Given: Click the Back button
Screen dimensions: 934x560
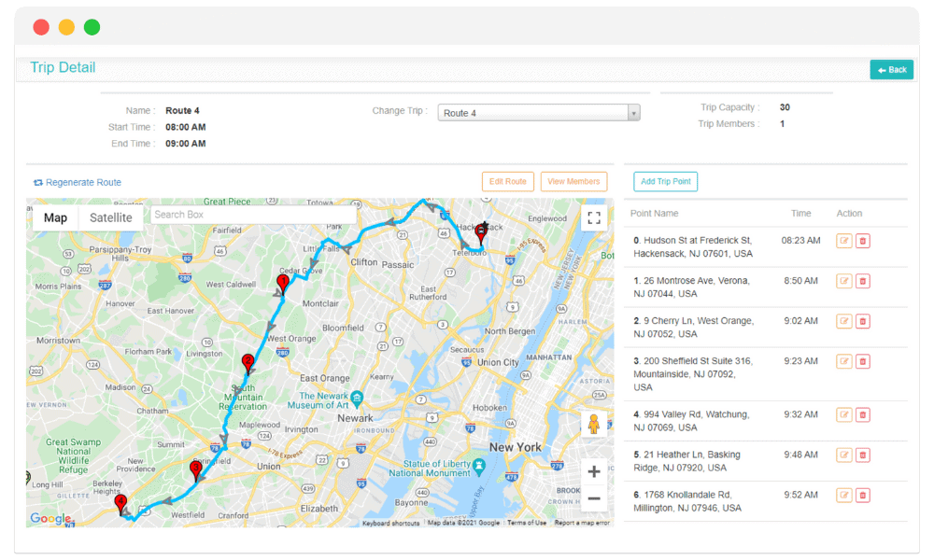Looking at the screenshot, I should 892,70.
